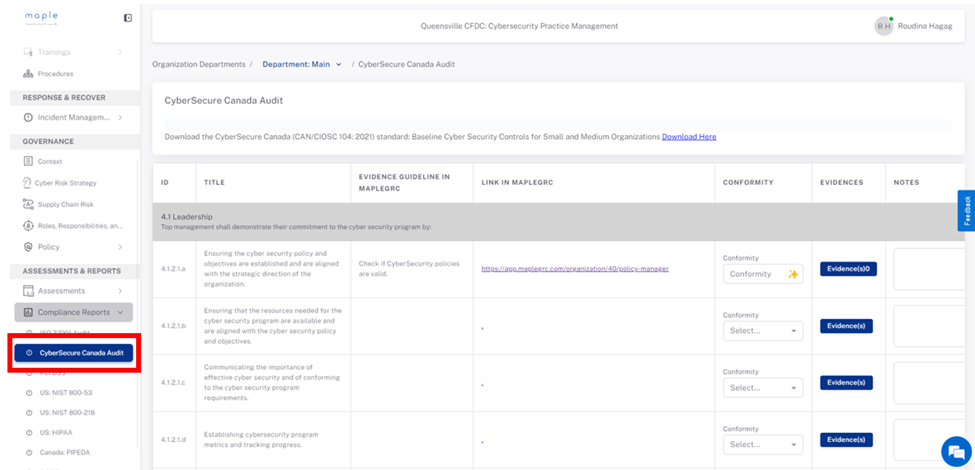
Task: Click the Supply Chain Risk icon
Action: click(x=27, y=205)
